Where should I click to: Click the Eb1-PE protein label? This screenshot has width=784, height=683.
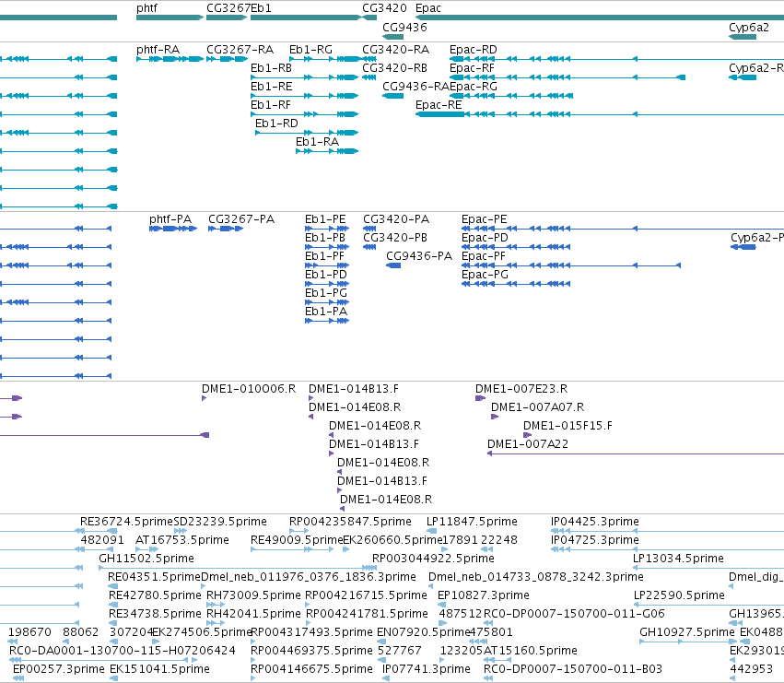tap(325, 219)
